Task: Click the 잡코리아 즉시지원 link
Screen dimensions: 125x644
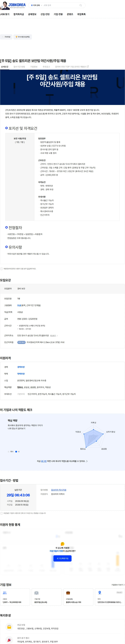Action: click(x=59, y=490)
